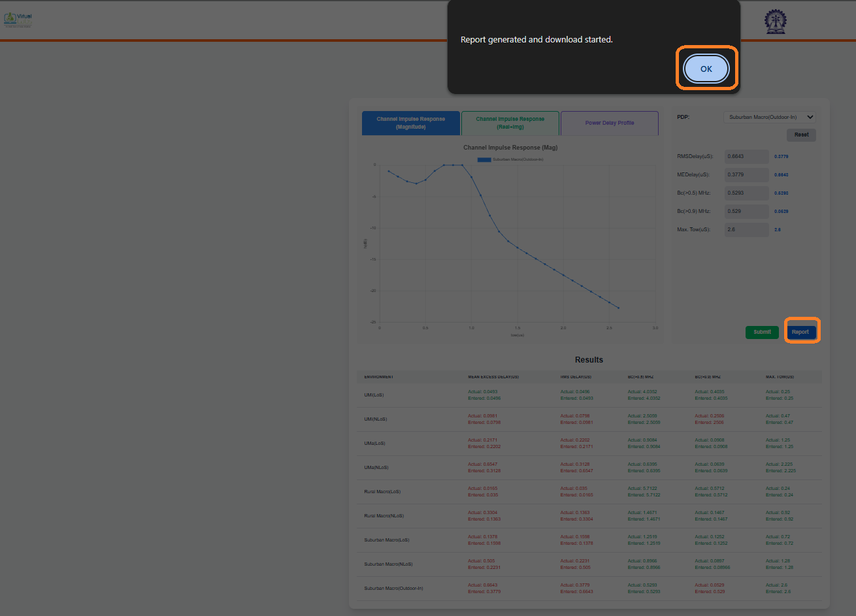Click the institute emblem logo in header
The height and width of the screenshot is (616, 856).
[x=776, y=22]
